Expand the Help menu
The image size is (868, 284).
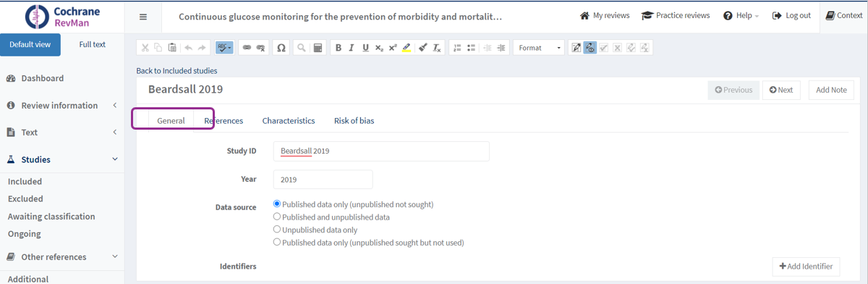coord(741,16)
